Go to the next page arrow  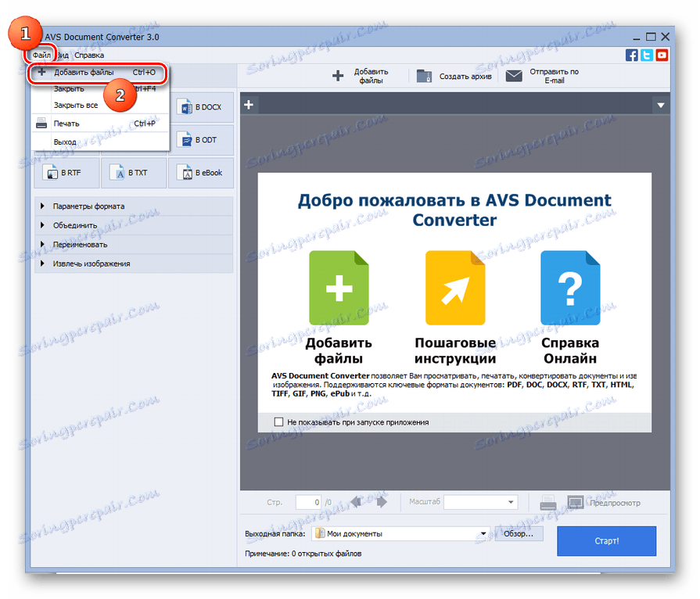(382, 502)
